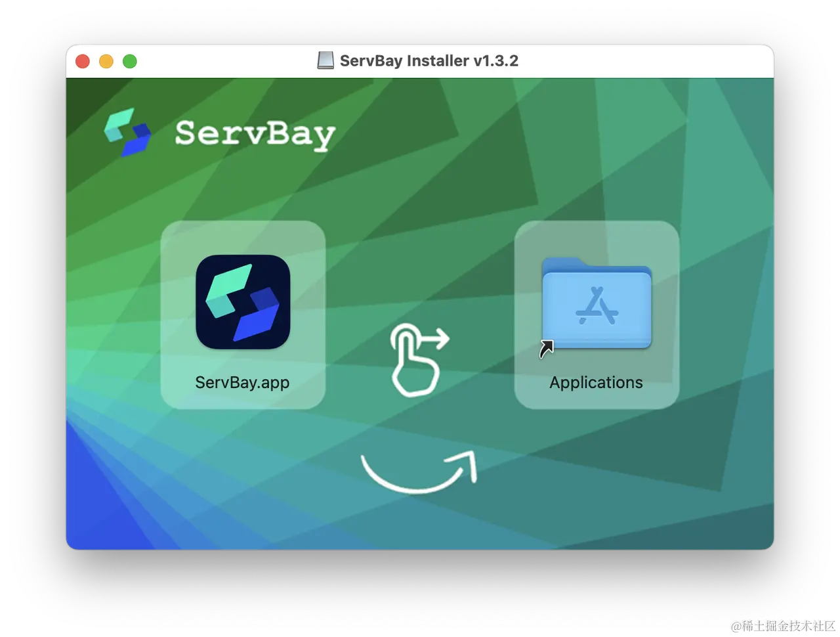
Task: Minimize the installer window with yellow button
Action: 106,61
